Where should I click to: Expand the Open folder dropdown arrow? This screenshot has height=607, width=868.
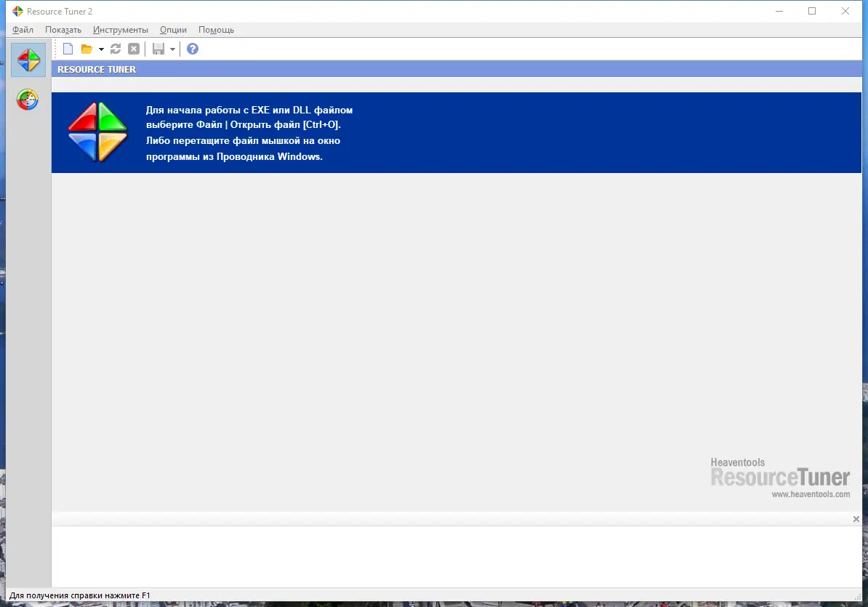[101, 49]
